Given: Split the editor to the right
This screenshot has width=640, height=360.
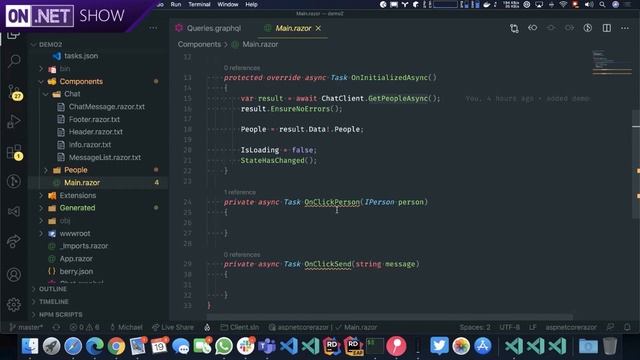Looking at the screenshot, I should [607, 28].
